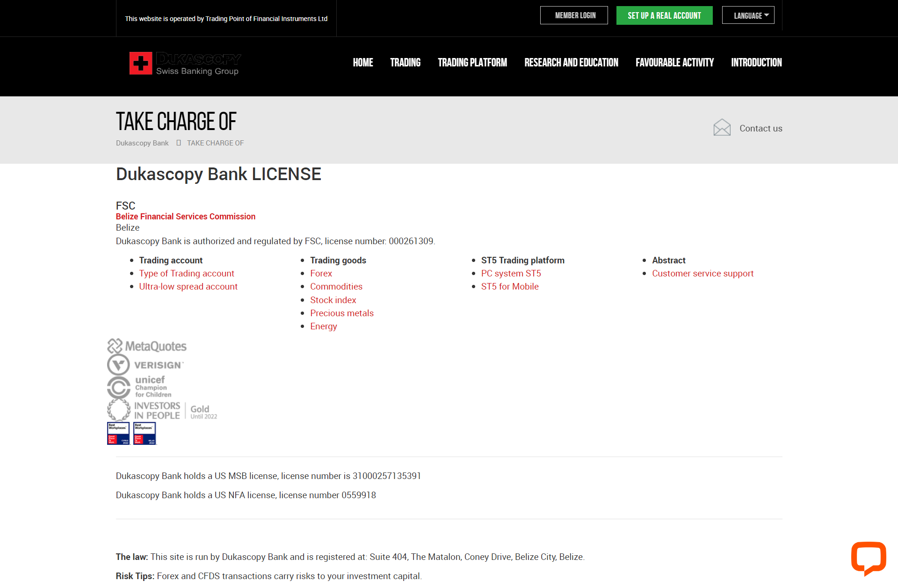This screenshot has height=588, width=898.
Task: Open the Commodities link
Action: point(336,286)
